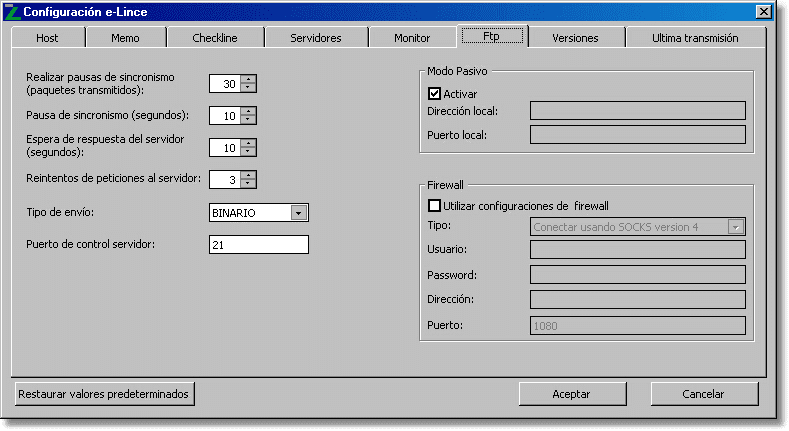Click the Reintentos number field
Image resolution: width=789 pixels, height=431 pixels.
pos(225,180)
